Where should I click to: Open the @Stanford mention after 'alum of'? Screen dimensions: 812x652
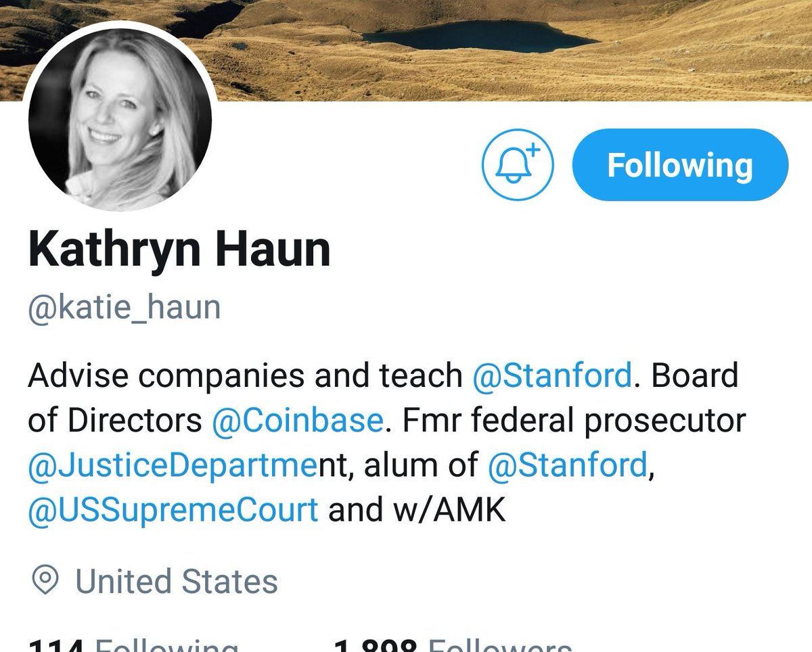[x=566, y=465]
